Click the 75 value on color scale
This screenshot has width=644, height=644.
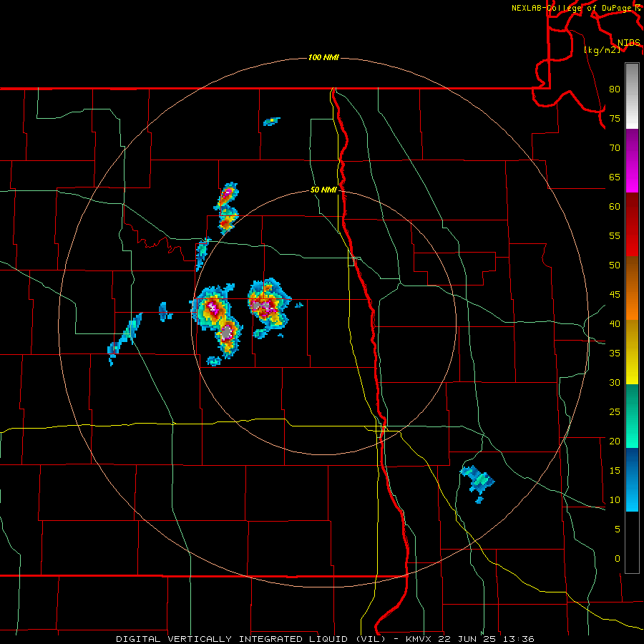[615, 119]
